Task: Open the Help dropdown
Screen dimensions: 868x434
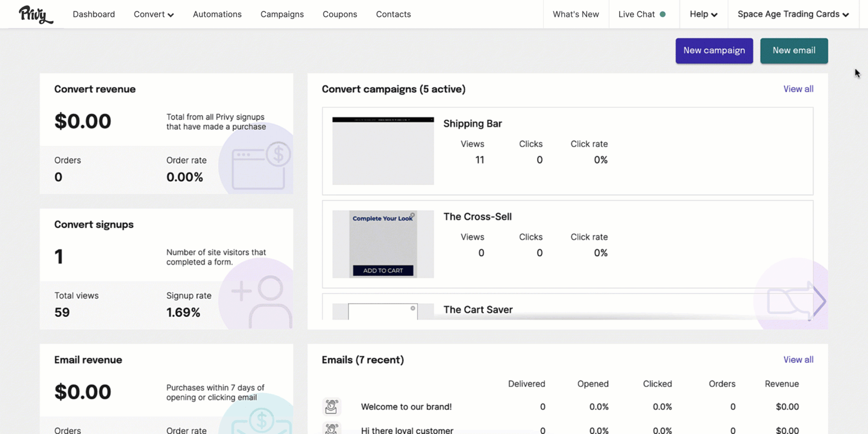Action: (703, 14)
